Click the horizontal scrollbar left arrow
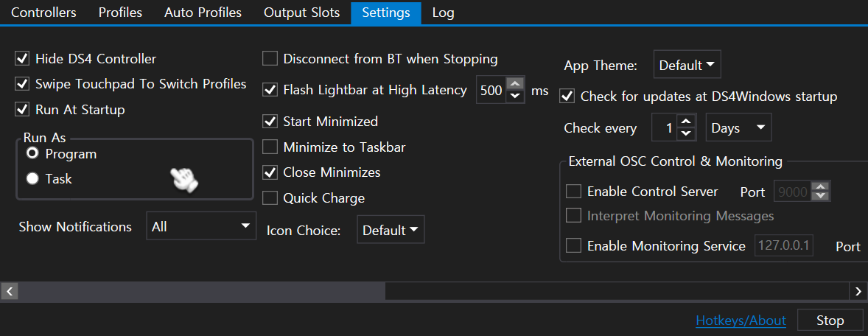The image size is (868, 336). (x=9, y=290)
